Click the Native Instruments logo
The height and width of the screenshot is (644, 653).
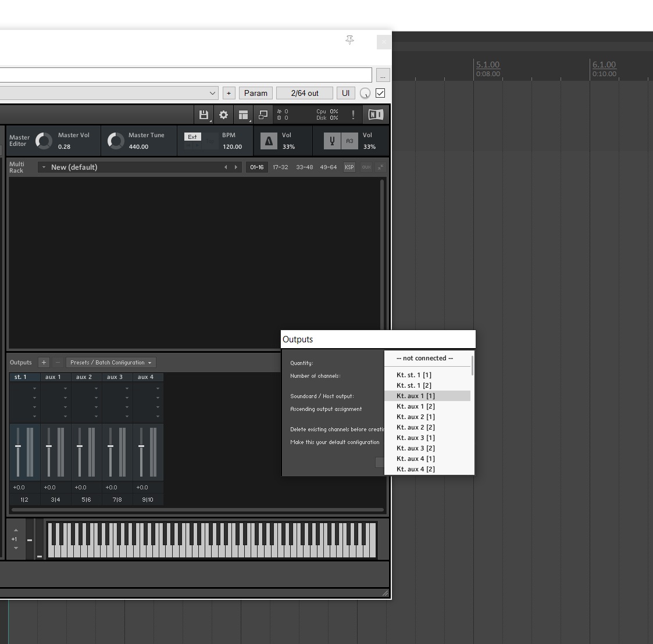coord(376,115)
